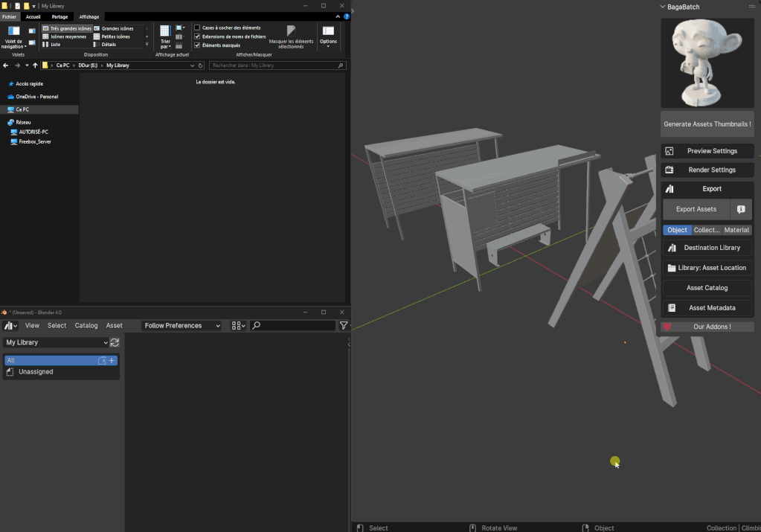The width and height of the screenshot is (761, 532).
Task: Click the Render Settings camera icon
Action: coord(670,170)
